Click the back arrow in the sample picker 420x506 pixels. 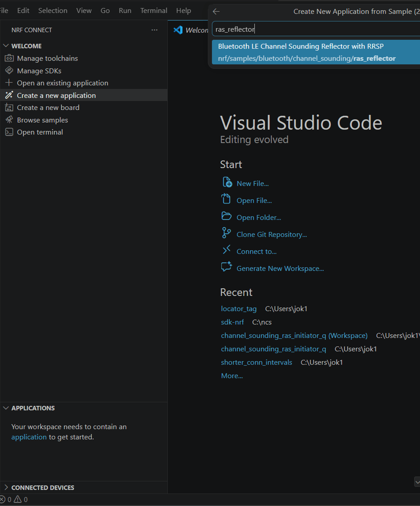216,11
